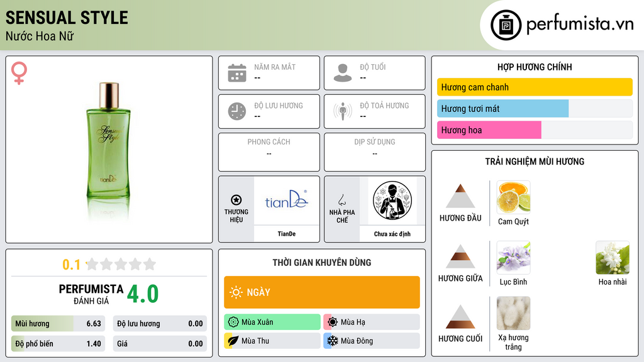Image resolution: width=644 pixels, height=362 pixels.
Task: Click the person icon beside Độ tuổi
Action: (x=343, y=73)
